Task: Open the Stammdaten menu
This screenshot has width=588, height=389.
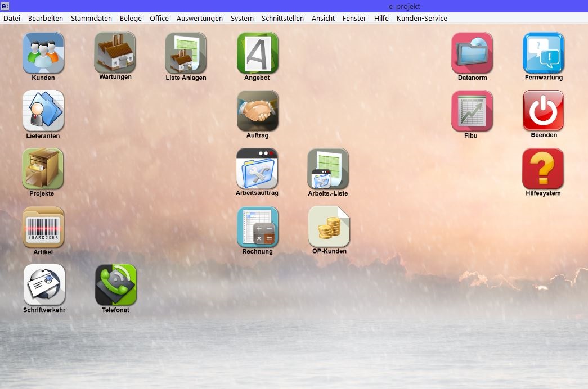Action: pyautogui.click(x=91, y=18)
